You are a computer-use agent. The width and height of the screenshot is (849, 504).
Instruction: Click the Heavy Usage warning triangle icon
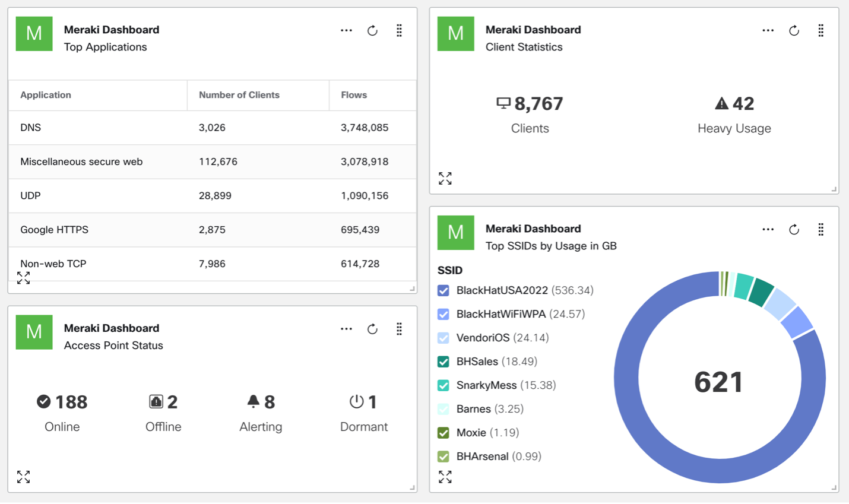pyautogui.click(x=721, y=104)
